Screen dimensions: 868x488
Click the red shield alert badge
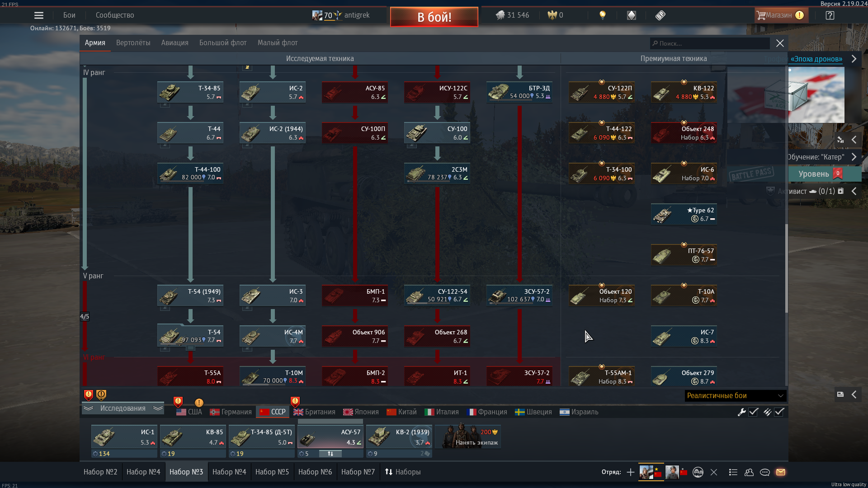(x=89, y=395)
